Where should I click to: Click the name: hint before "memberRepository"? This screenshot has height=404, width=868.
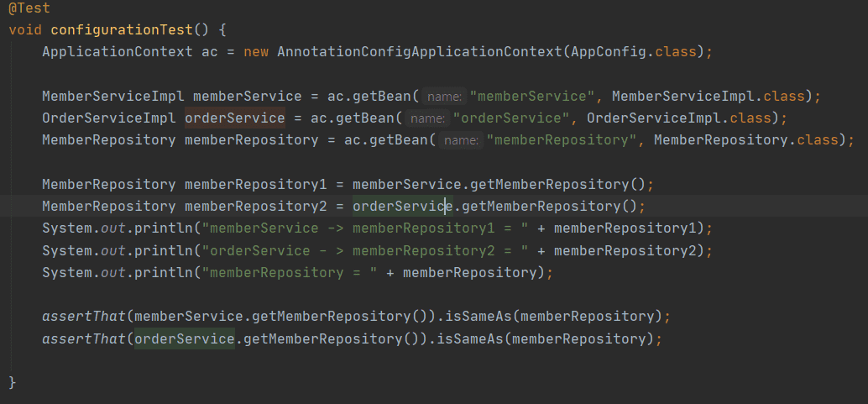point(461,141)
